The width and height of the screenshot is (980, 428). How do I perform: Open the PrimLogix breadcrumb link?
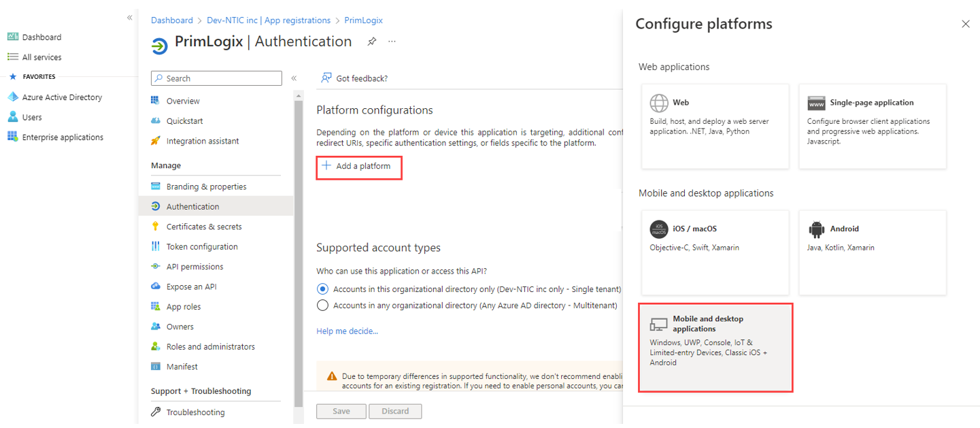363,20
